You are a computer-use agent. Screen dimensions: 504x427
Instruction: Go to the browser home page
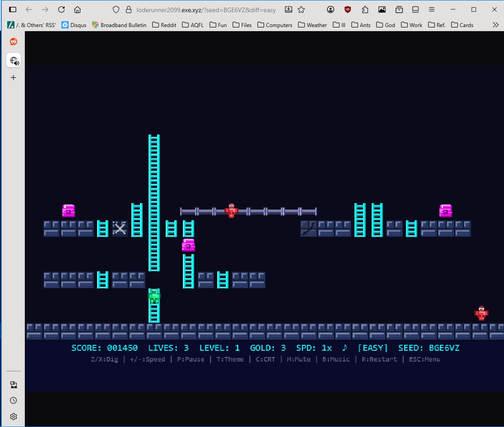(x=78, y=9)
